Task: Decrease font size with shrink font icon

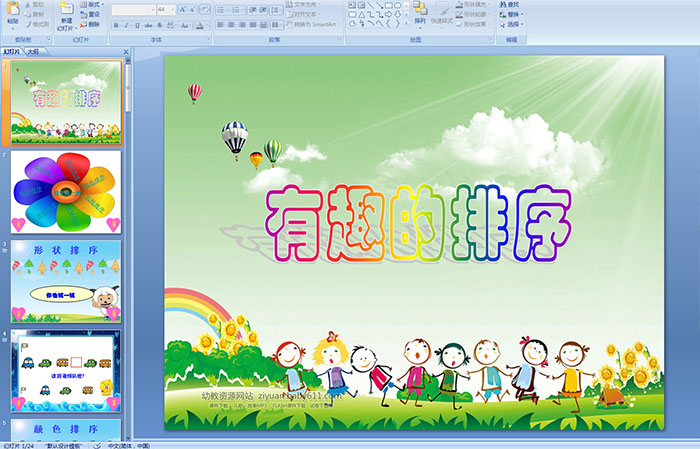Action: click(193, 10)
